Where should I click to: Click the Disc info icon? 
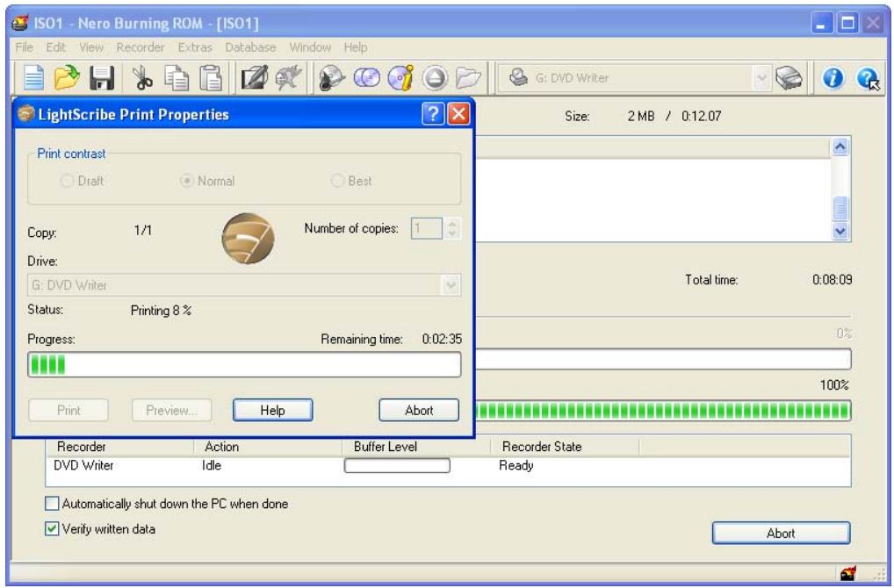tap(400, 78)
